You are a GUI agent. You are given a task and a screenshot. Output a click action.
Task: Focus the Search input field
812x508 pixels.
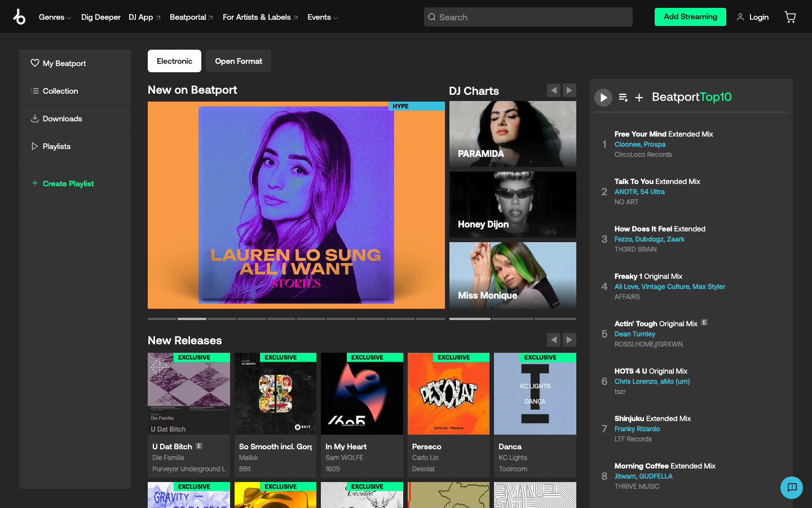click(528, 17)
